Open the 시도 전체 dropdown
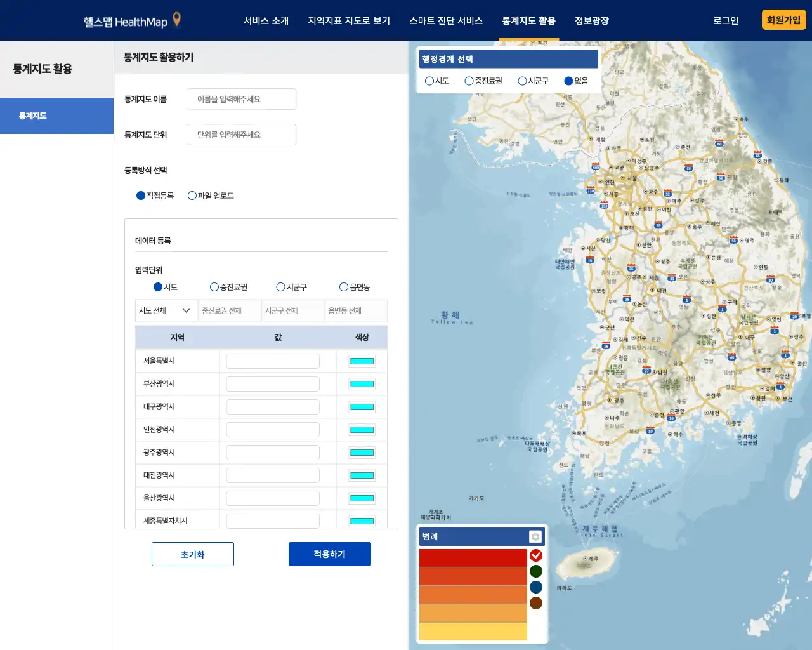Image resolution: width=812 pixels, height=650 pixels. point(166,310)
